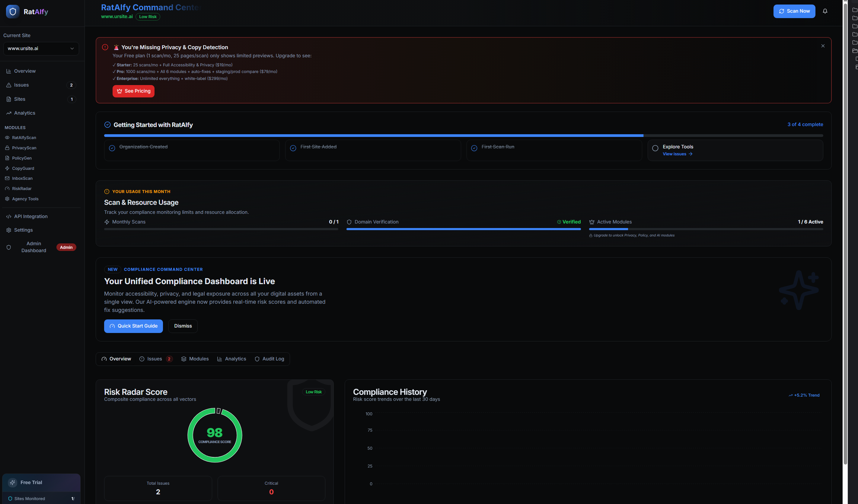Dismiss the missing privacy alert banner

823,46
